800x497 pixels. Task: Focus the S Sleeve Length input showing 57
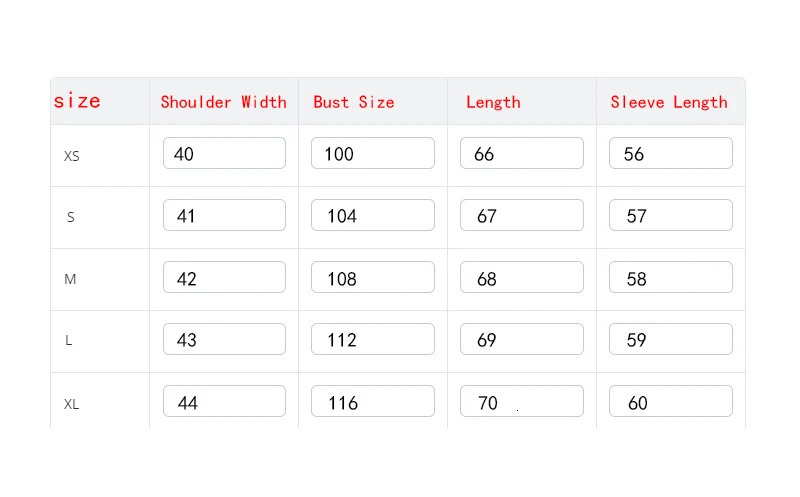(x=671, y=215)
